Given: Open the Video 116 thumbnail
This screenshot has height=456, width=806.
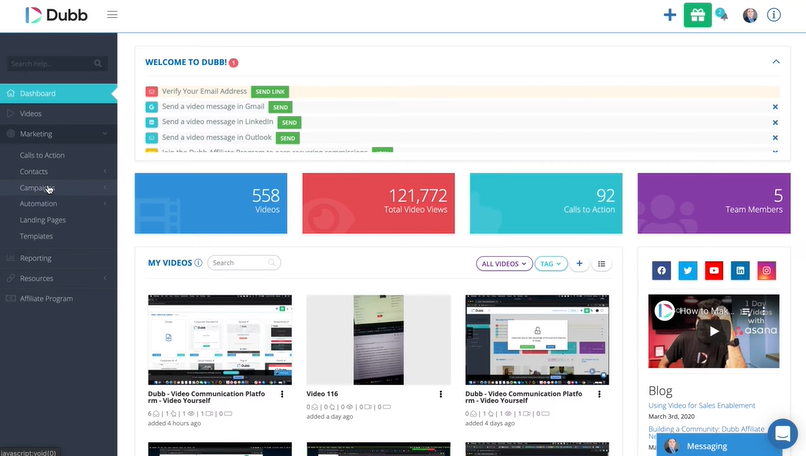Looking at the screenshot, I should coord(378,340).
